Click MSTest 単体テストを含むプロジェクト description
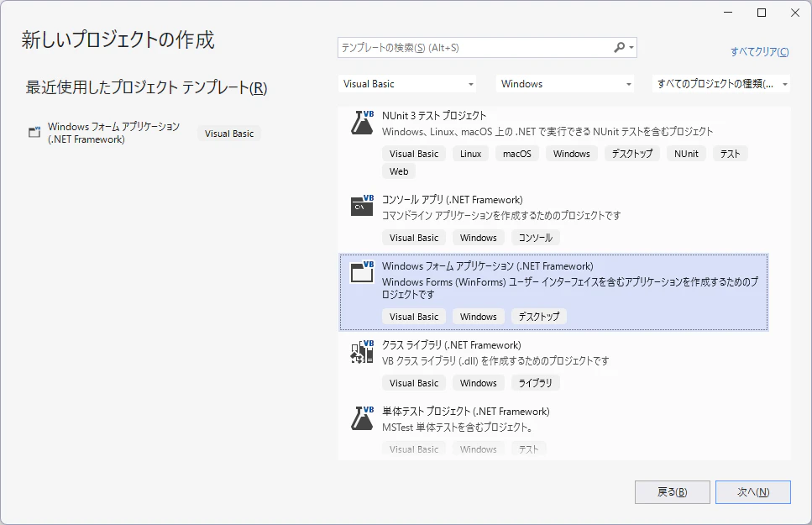 point(458,428)
